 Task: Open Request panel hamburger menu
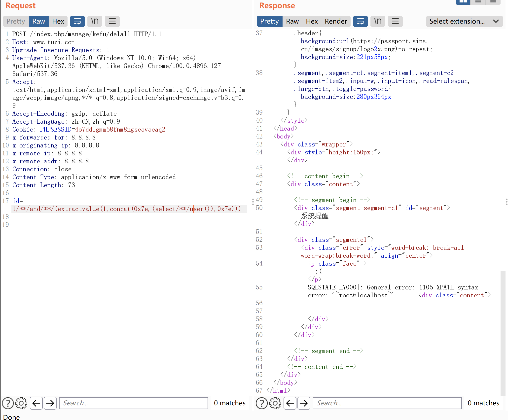click(x=112, y=21)
